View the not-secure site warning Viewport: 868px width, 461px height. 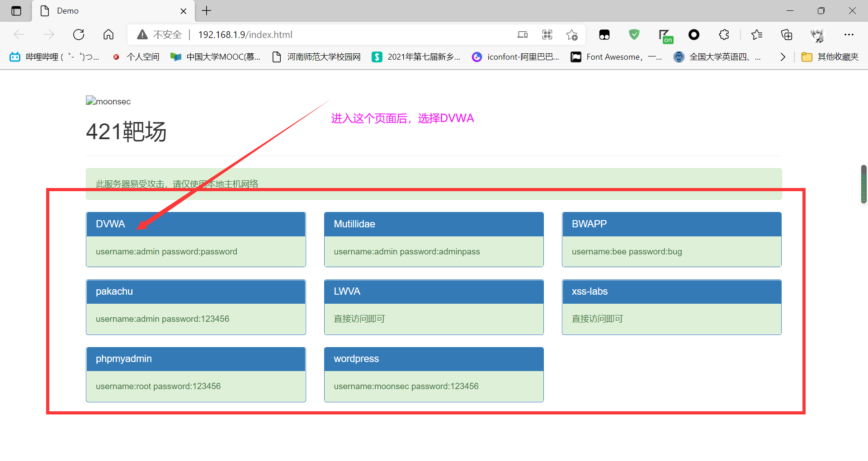[x=159, y=35]
